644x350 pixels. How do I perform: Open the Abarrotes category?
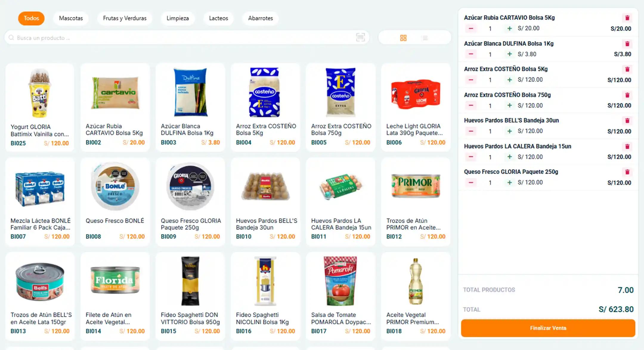(x=260, y=18)
